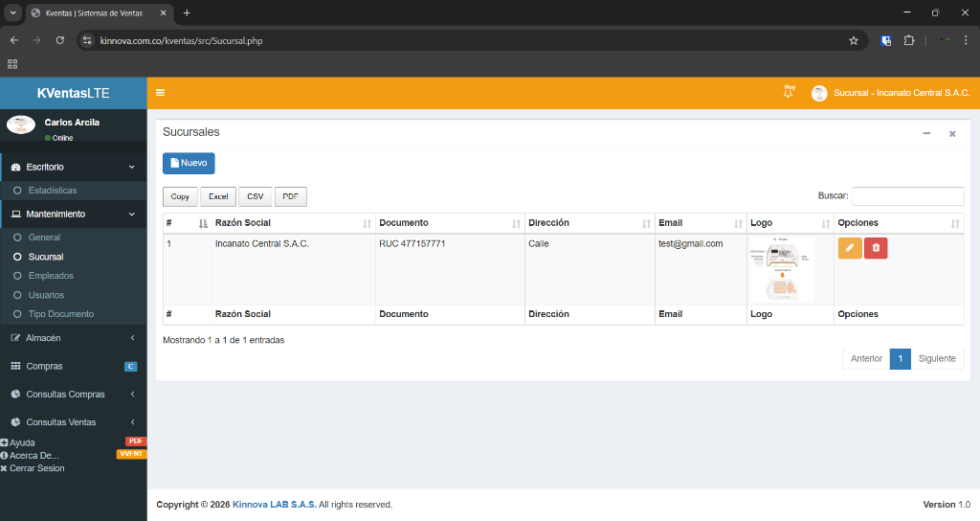Export table as PDF
The image size is (980, 521).
click(291, 196)
